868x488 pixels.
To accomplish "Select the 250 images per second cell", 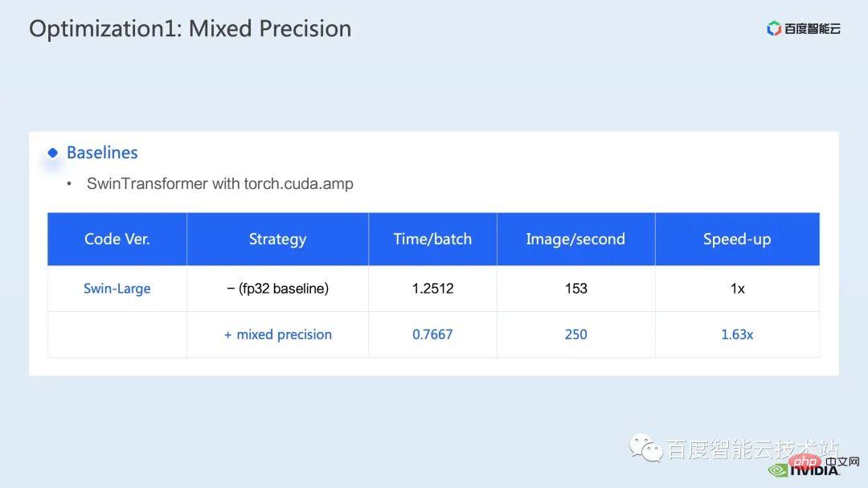I will tap(575, 334).
